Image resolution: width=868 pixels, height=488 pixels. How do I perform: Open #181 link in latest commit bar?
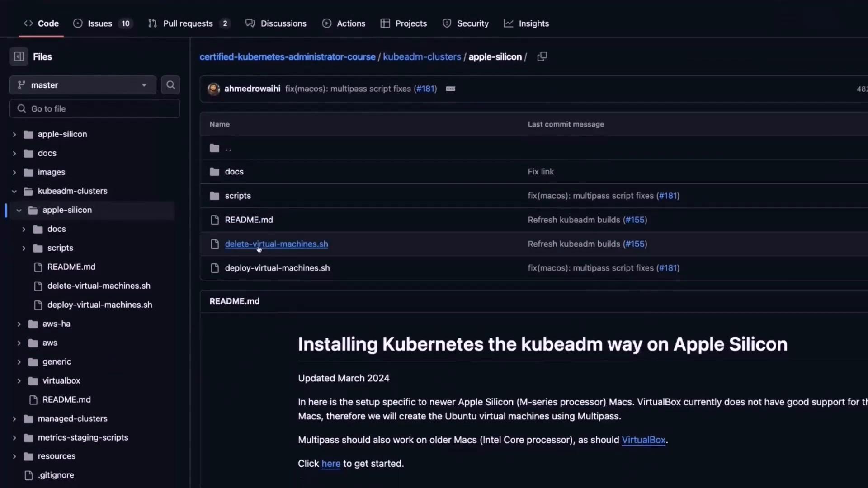425,89
